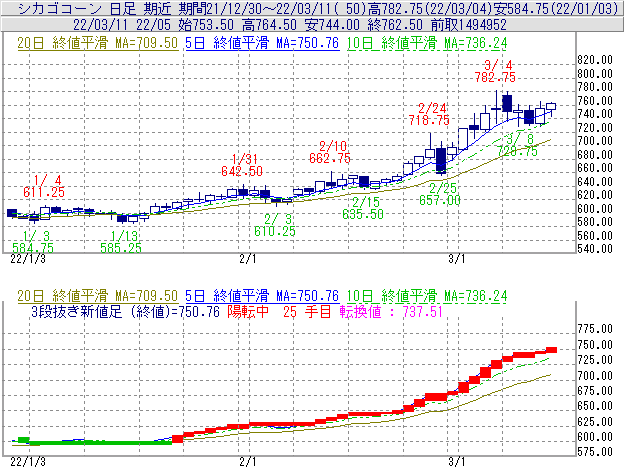The height and width of the screenshot is (475, 624).
Task: Click the magenta 転換値 : 737.51 text
Action: [x=391, y=311]
